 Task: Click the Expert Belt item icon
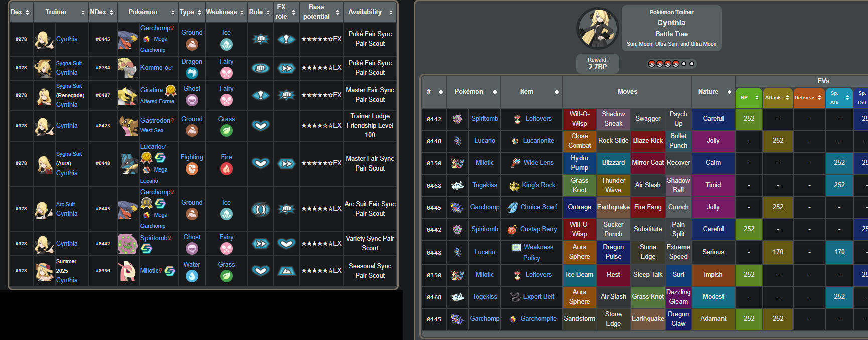coord(515,297)
